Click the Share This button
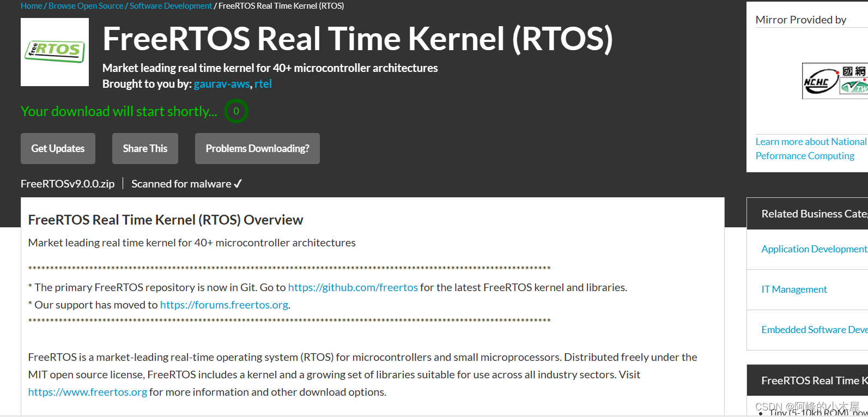Viewport: 868px width, 417px height. point(145,148)
